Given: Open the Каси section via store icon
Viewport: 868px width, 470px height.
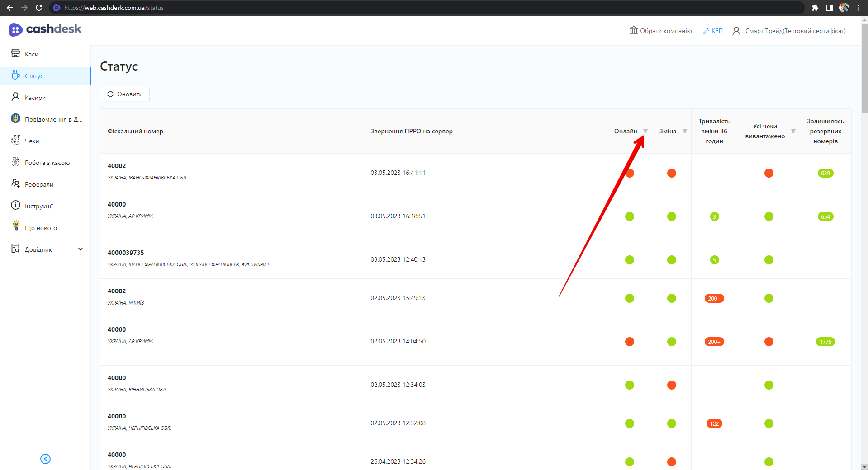Looking at the screenshot, I should point(15,53).
